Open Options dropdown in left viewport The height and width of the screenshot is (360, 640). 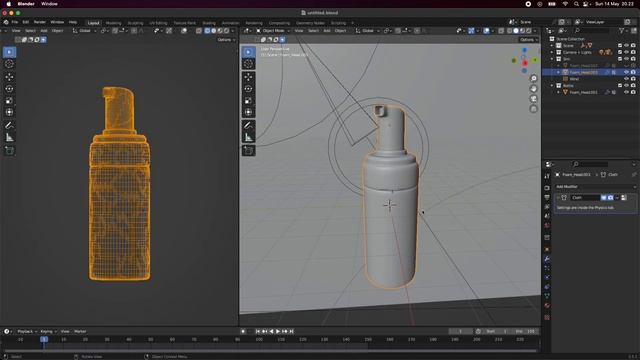pyautogui.click(x=226, y=40)
